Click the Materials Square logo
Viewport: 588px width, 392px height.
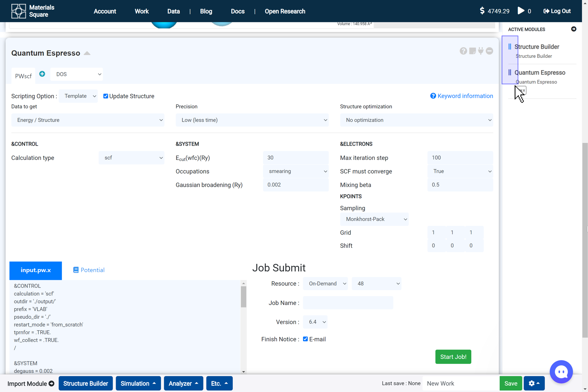(x=19, y=11)
